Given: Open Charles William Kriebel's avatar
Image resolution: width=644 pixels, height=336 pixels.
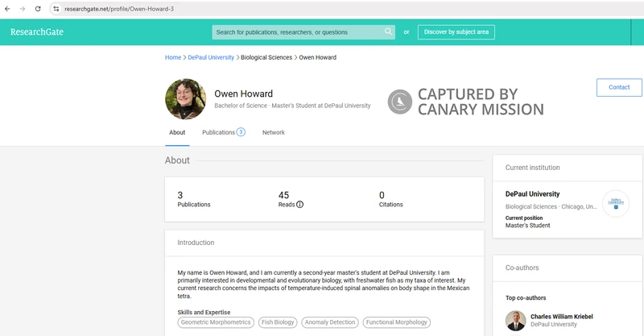Looking at the screenshot, I should [x=516, y=321].
